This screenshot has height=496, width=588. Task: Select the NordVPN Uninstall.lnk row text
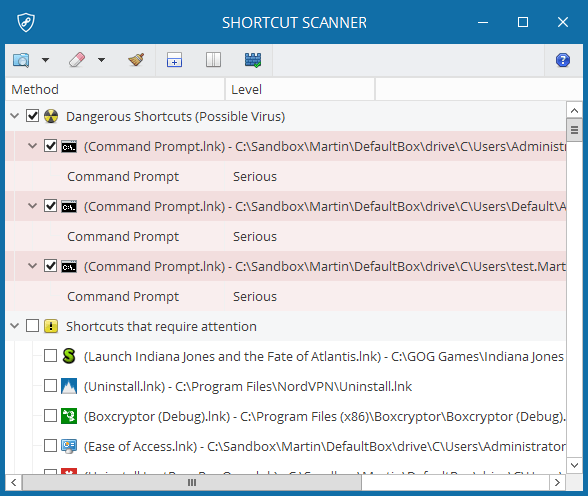click(x=248, y=387)
